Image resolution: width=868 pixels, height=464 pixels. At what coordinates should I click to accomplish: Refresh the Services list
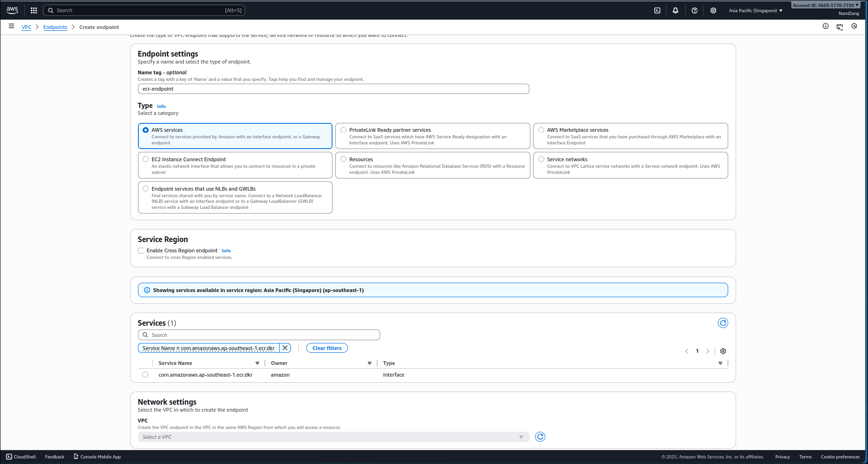[723, 323]
